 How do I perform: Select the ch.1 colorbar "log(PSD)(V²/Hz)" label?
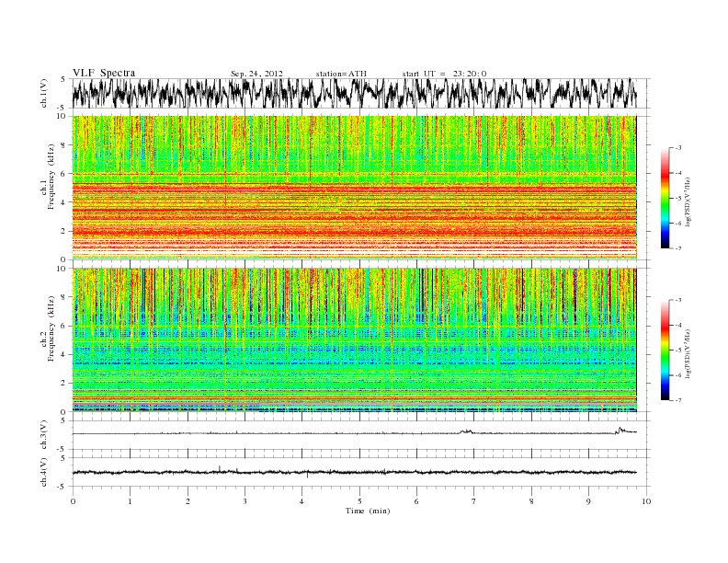[688, 201]
